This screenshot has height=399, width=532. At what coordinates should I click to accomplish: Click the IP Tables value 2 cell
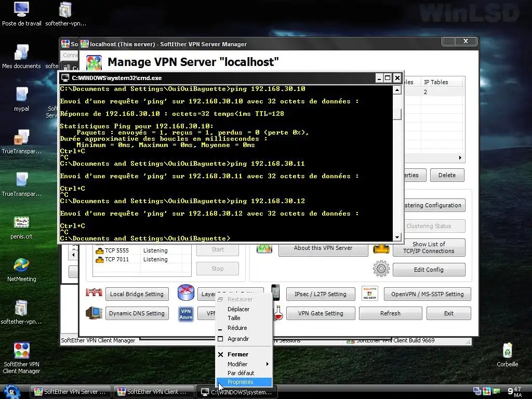click(442, 92)
